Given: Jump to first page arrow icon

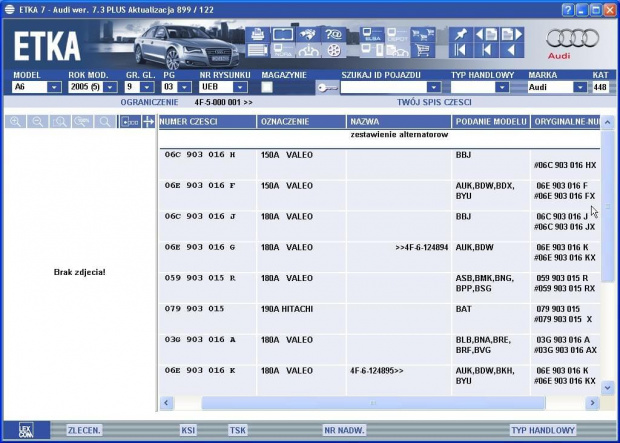Looking at the screenshot, I should (461, 50).
